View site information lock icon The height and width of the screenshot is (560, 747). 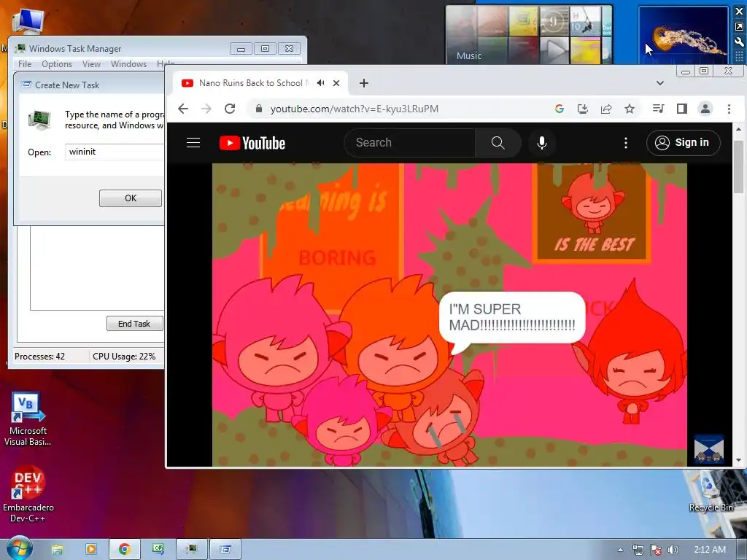258,109
